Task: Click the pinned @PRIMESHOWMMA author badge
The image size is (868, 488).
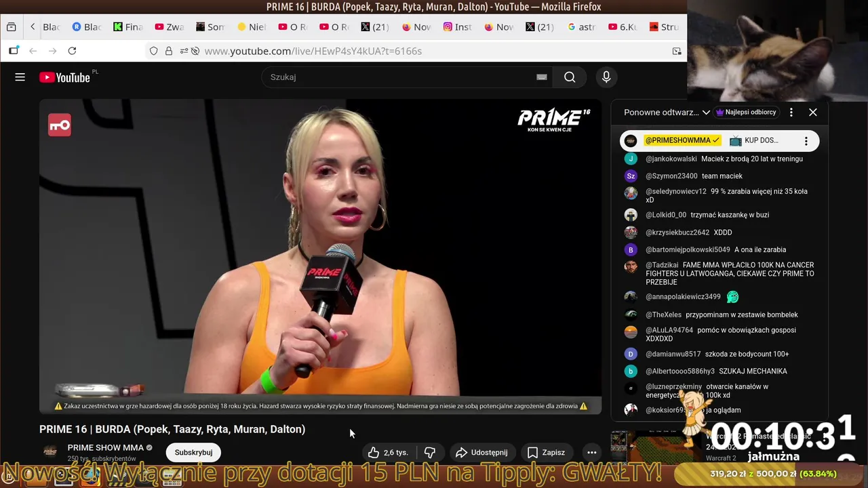Action: tap(682, 140)
